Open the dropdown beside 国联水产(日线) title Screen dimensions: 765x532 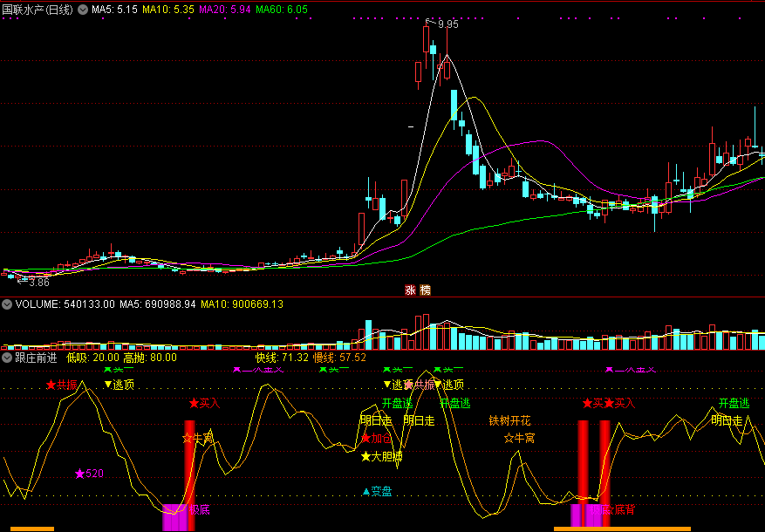click(x=83, y=10)
